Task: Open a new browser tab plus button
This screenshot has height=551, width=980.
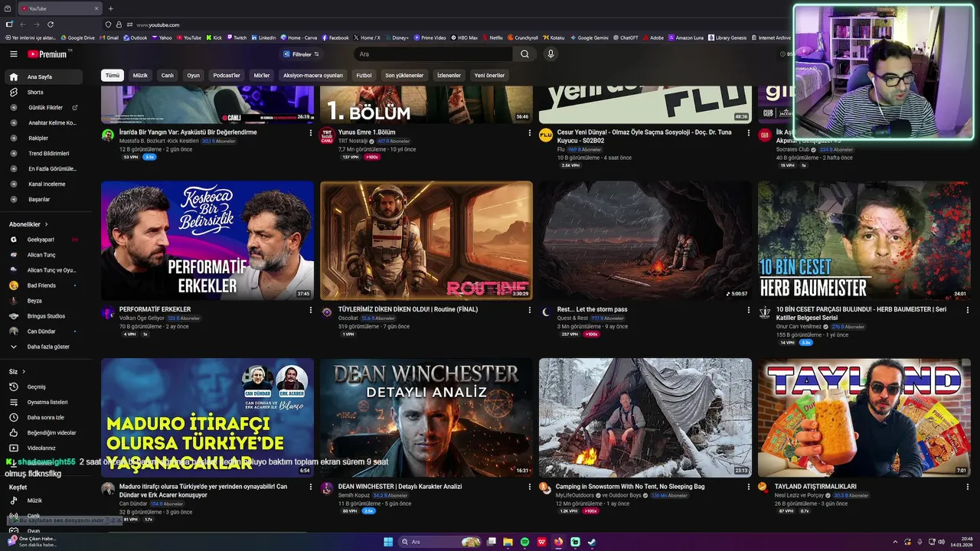Action: pos(110,8)
